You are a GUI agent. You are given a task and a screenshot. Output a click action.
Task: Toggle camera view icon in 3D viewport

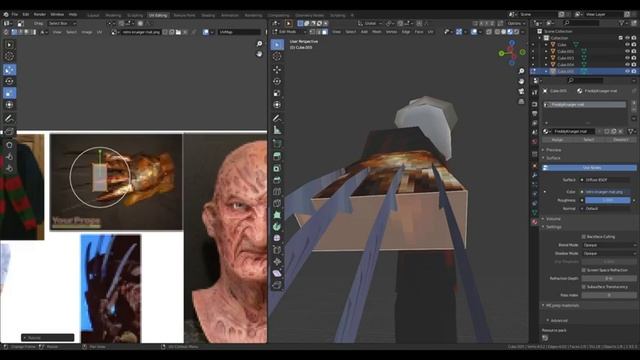click(x=521, y=91)
